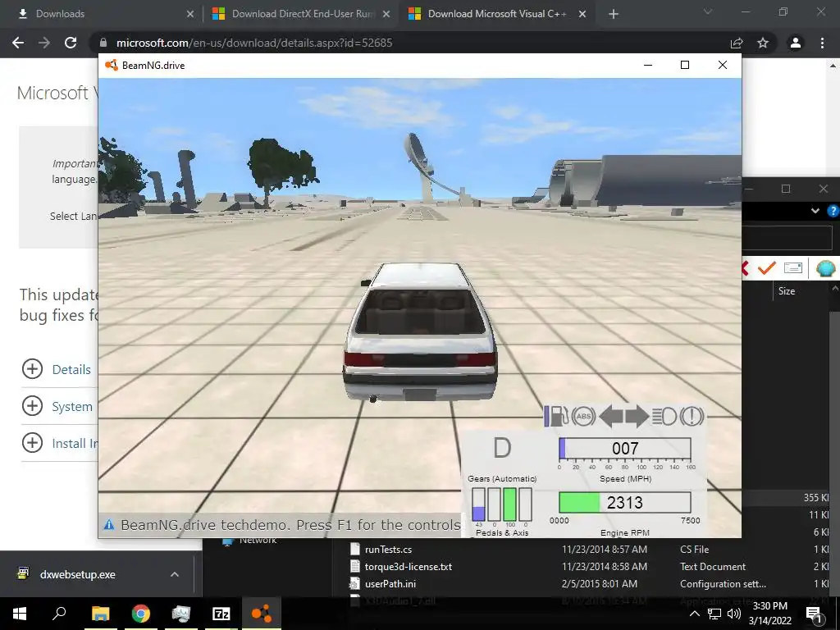Open Chrome profile avatar menu

click(796, 43)
